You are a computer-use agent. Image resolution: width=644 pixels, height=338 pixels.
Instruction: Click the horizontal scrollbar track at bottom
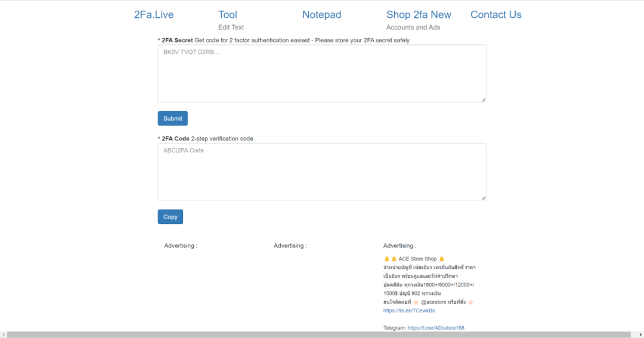[x=322, y=334]
